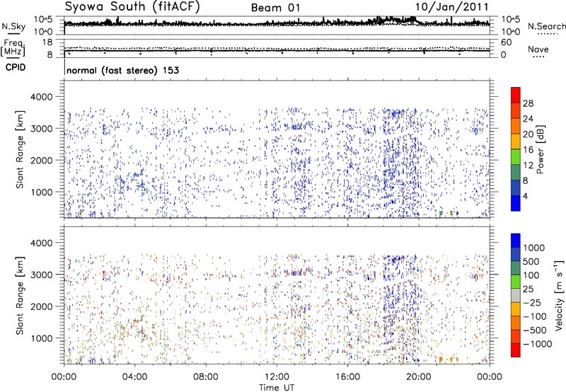Click the velocity panel 'Slant Range [km]' label
The image size is (566, 392).
pos(20,296)
